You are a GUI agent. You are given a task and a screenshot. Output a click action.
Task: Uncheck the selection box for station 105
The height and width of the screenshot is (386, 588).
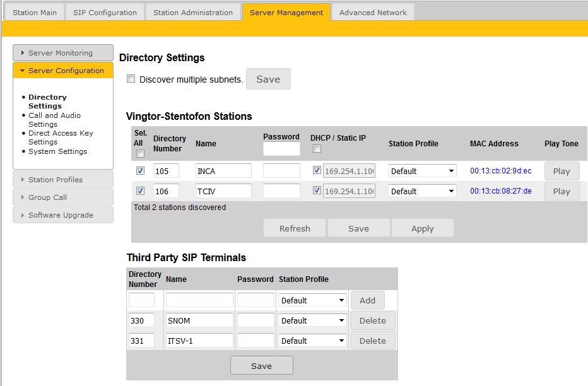pyautogui.click(x=141, y=171)
